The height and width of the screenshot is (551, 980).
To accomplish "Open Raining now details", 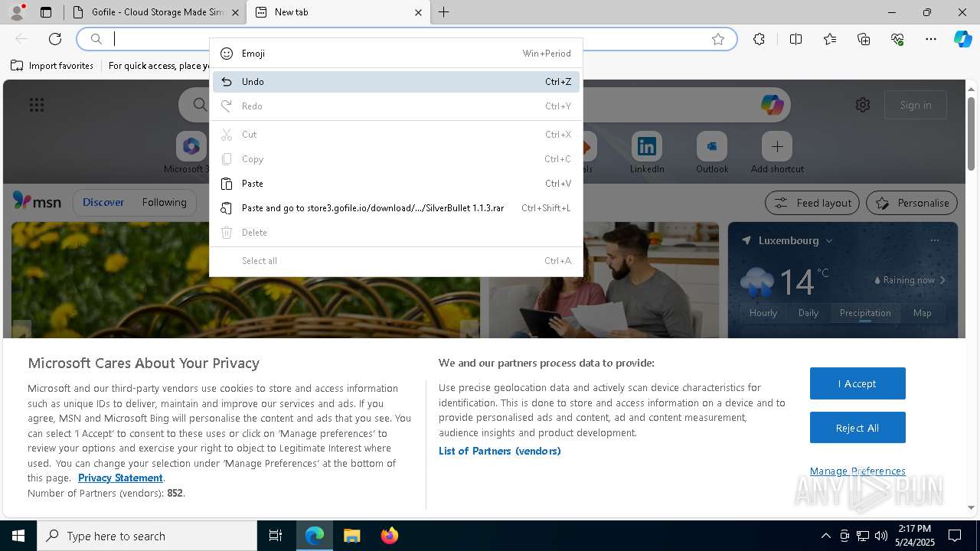I will [x=910, y=280].
